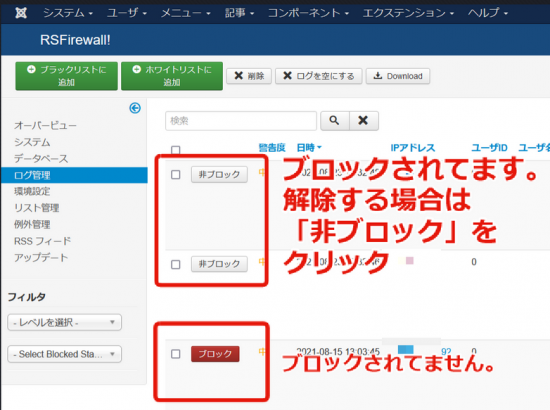The height and width of the screenshot is (410, 550).
Task: Click Download button in toolbar
Action: [398, 76]
